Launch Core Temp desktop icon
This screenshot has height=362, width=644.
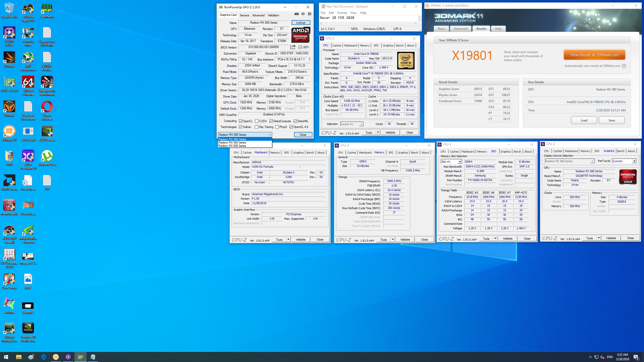click(9, 281)
